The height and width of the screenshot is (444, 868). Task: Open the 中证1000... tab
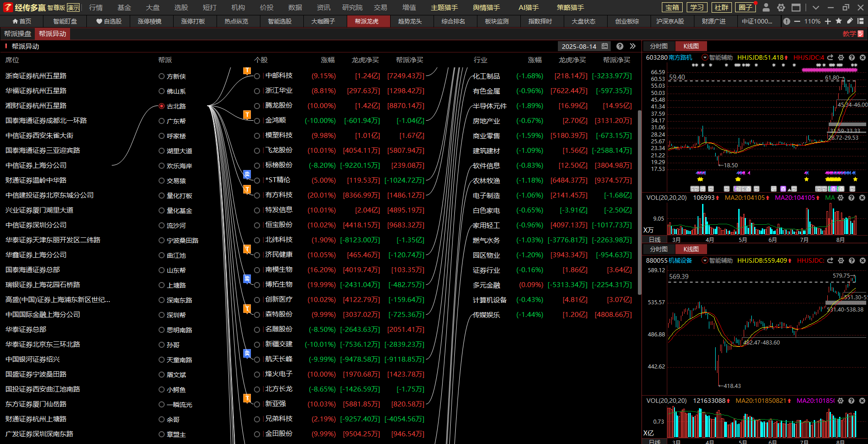pos(757,21)
